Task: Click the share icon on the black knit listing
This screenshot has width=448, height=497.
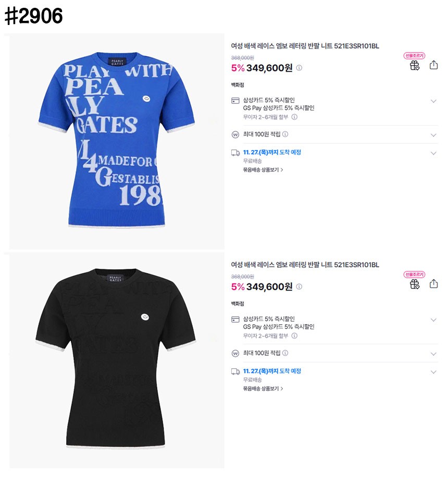Action: pos(433,284)
